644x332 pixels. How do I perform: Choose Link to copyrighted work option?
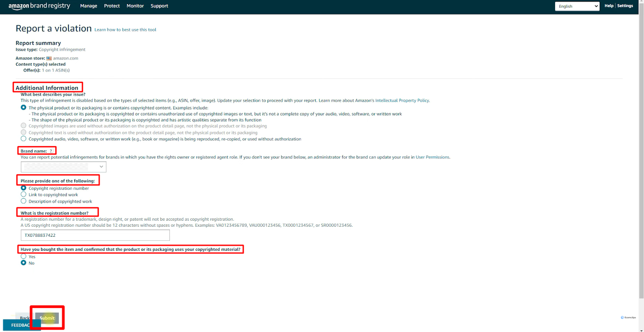[x=23, y=195]
